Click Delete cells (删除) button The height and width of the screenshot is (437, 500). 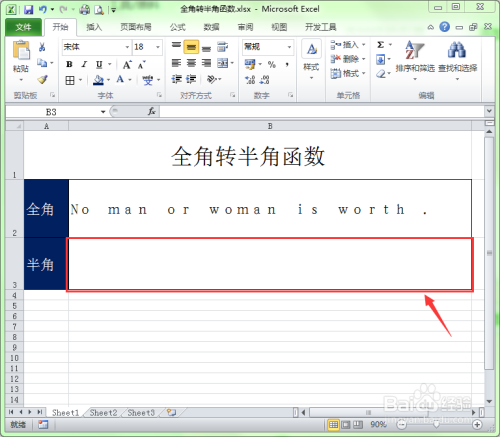pos(348,59)
